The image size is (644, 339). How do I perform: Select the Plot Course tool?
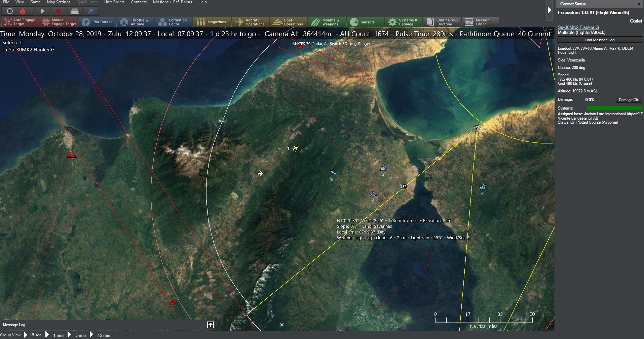[x=98, y=22]
